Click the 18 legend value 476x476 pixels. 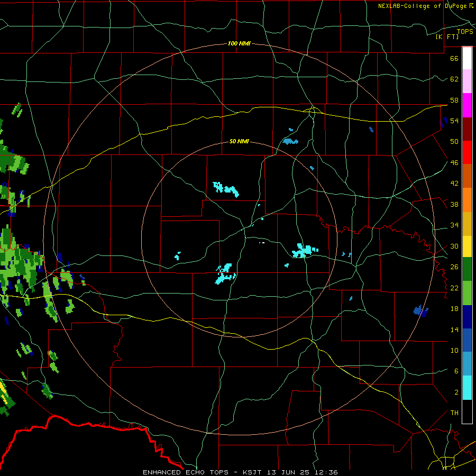click(454, 309)
